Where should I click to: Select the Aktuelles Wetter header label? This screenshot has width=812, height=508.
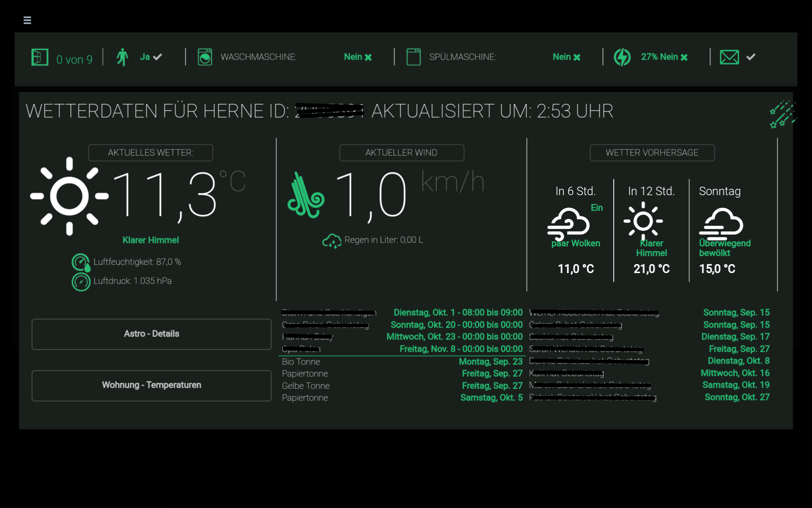point(151,153)
